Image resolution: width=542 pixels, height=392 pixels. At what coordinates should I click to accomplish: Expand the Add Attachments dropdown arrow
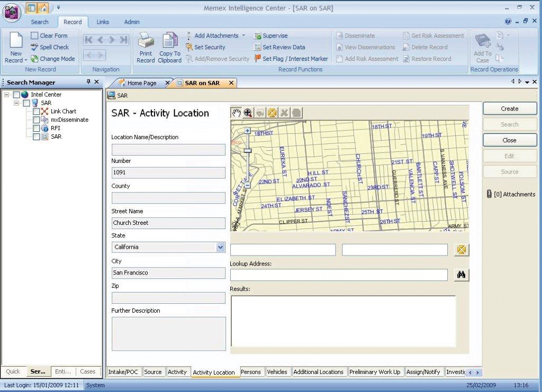coord(243,35)
